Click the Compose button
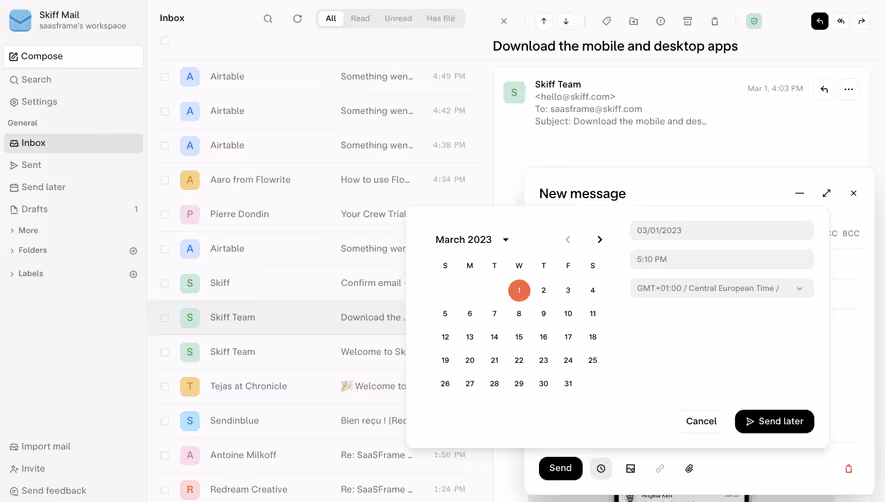The height and width of the screenshot is (502, 885). pos(73,56)
